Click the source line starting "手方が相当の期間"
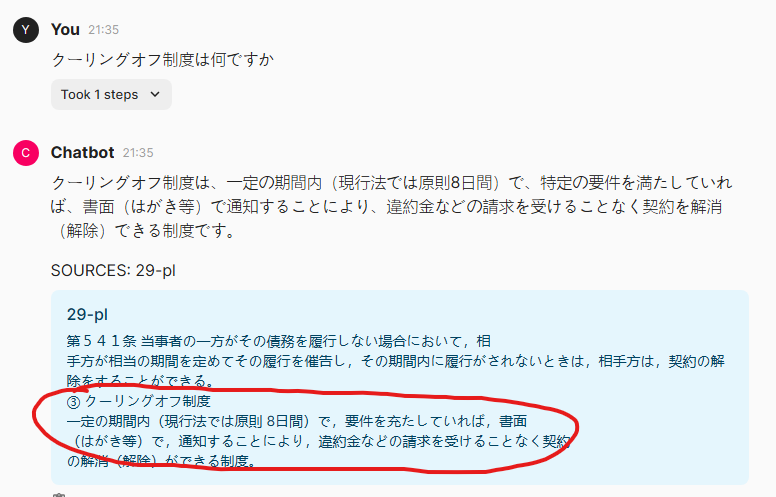This screenshot has height=497, width=776. pyautogui.click(x=396, y=361)
